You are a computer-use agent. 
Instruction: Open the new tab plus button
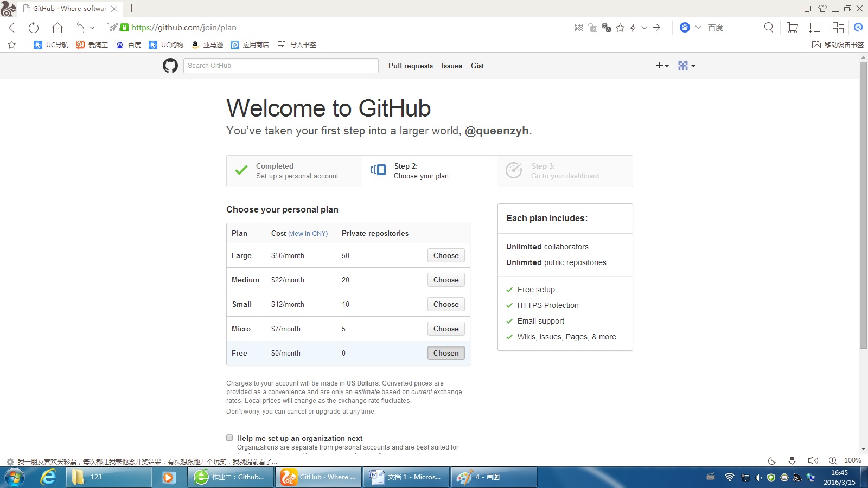132,8
